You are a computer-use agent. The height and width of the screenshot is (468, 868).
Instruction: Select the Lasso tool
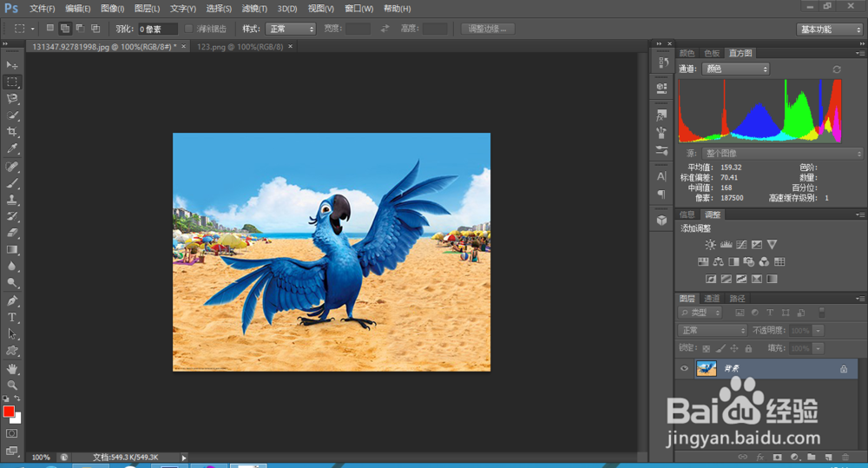(11, 99)
